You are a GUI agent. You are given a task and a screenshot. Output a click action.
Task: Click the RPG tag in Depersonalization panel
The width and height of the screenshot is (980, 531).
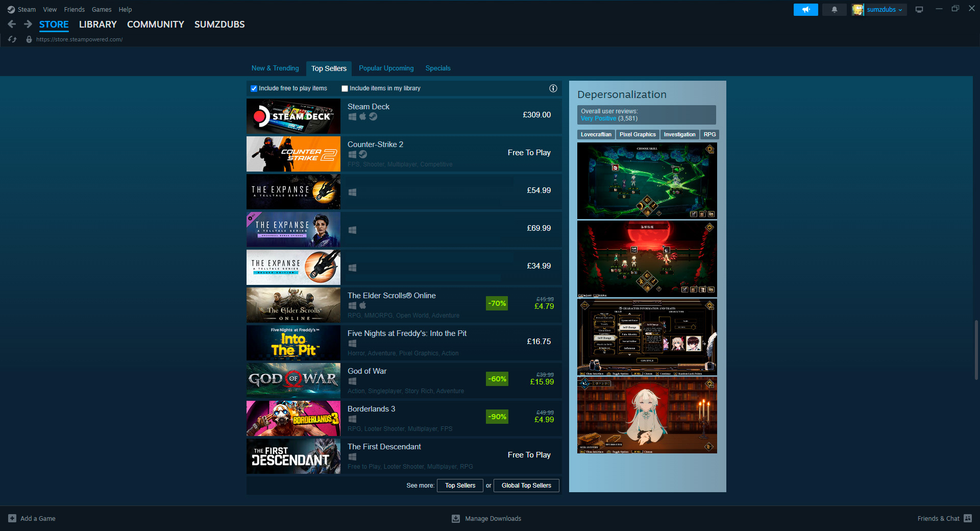pyautogui.click(x=709, y=134)
